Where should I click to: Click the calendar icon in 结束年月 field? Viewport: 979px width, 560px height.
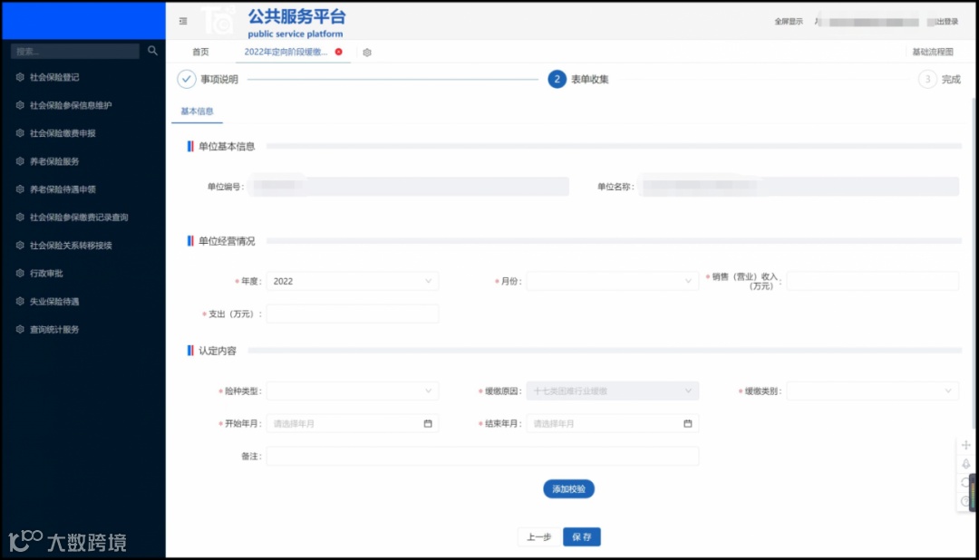pos(687,423)
